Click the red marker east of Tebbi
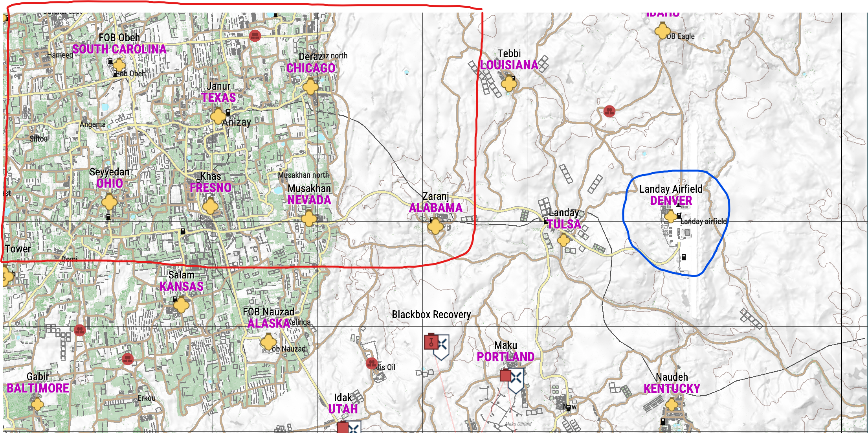 (x=609, y=111)
